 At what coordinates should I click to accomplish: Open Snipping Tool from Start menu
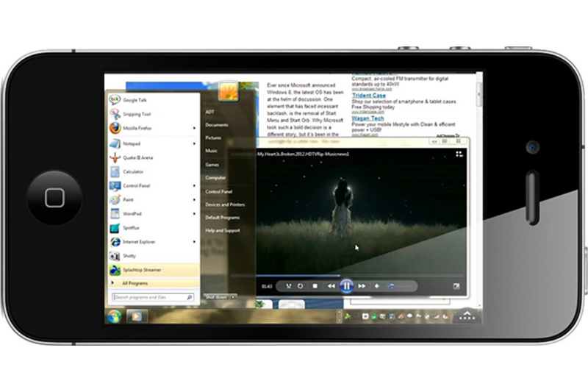tap(137, 114)
